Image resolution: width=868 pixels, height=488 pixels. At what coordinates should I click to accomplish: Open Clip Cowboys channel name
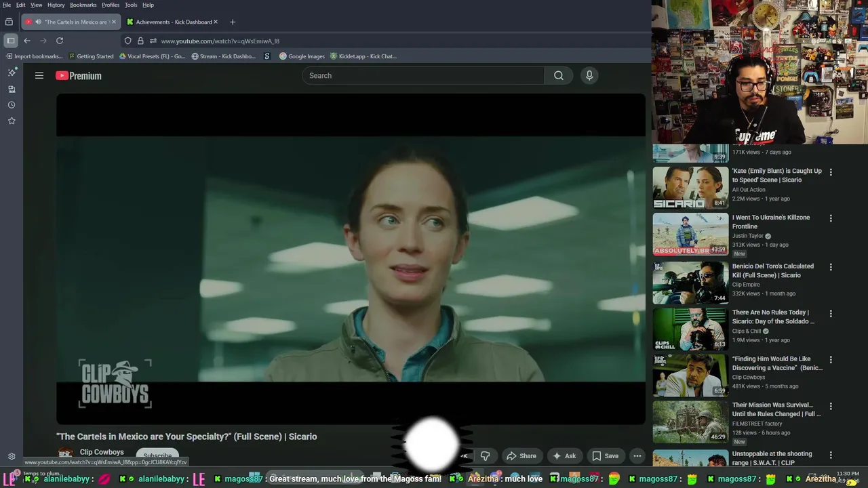[x=102, y=452]
